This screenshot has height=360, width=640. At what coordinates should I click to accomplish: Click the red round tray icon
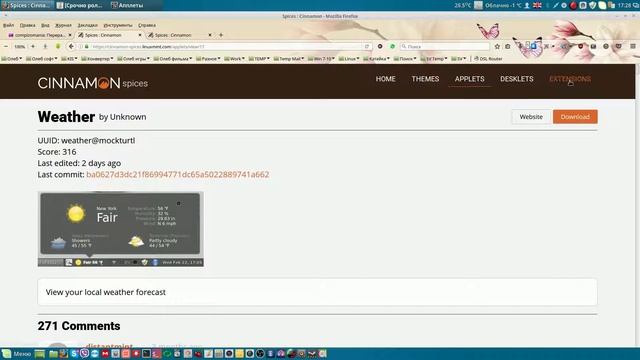tap(573, 5)
